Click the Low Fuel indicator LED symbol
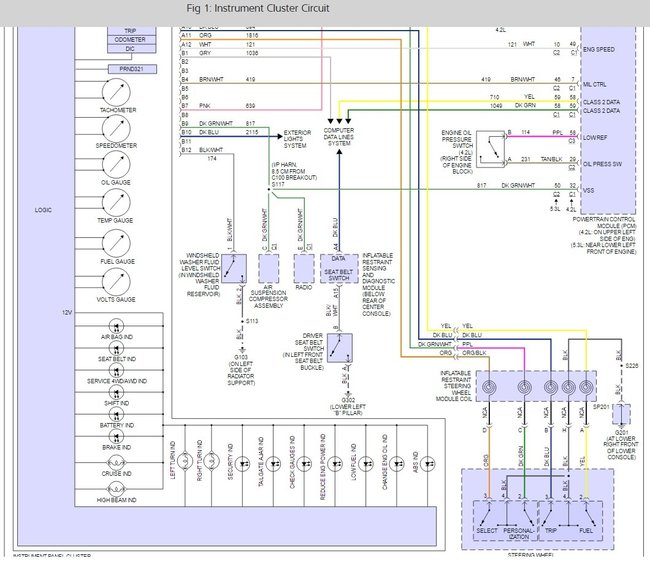650x569 pixels. tap(366, 464)
